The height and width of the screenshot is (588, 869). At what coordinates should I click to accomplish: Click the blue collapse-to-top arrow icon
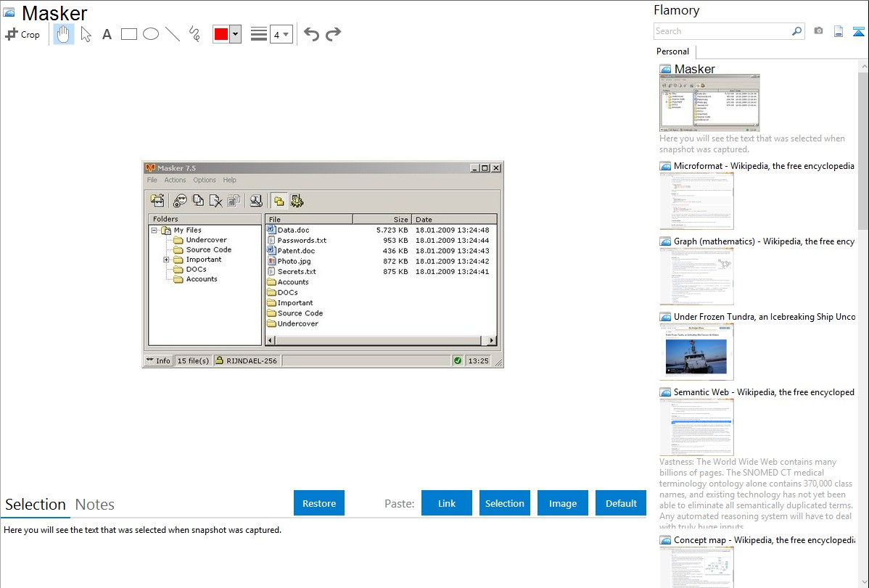(858, 31)
